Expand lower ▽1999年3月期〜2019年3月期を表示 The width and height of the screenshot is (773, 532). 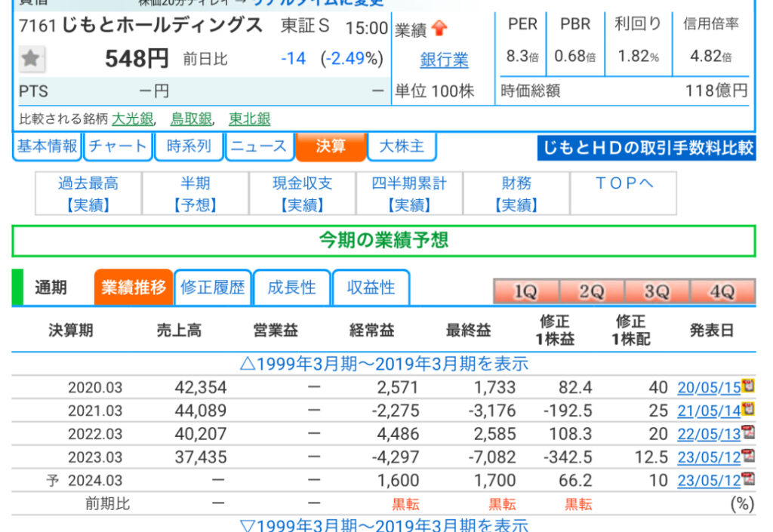[383, 525]
